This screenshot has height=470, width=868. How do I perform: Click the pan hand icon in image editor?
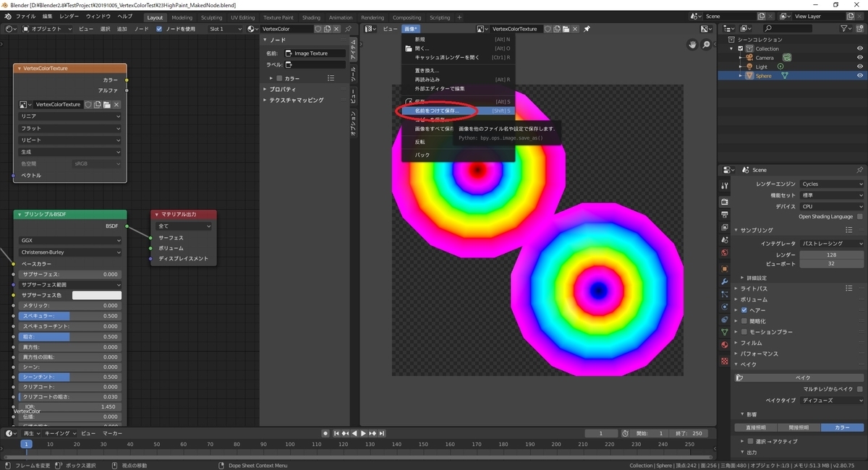coord(692,44)
